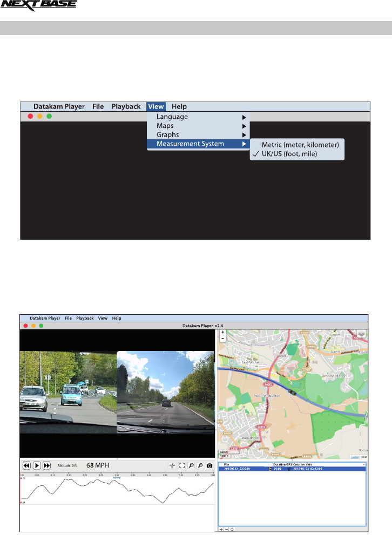Click the 2015-05-22 02:32:06 creation date cell
Viewport: 392px width, 535px height.
[307, 469]
